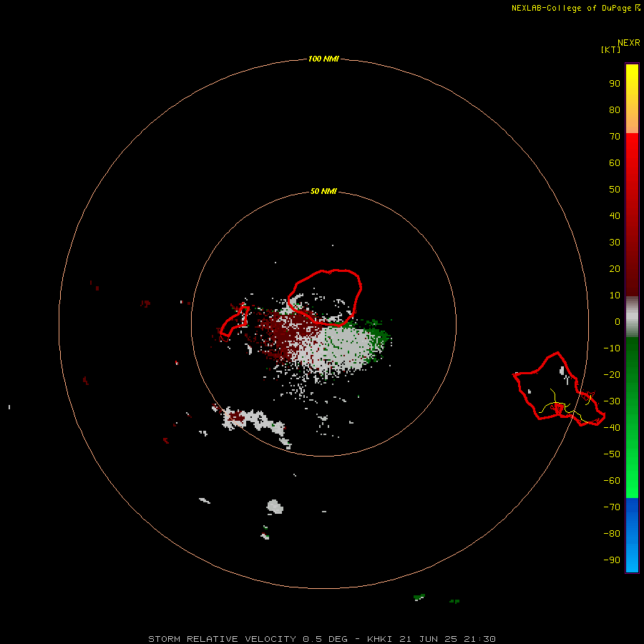Click the 100 NMI range ring label
The height and width of the screenshot is (644, 644).
click(x=323, y=59)
